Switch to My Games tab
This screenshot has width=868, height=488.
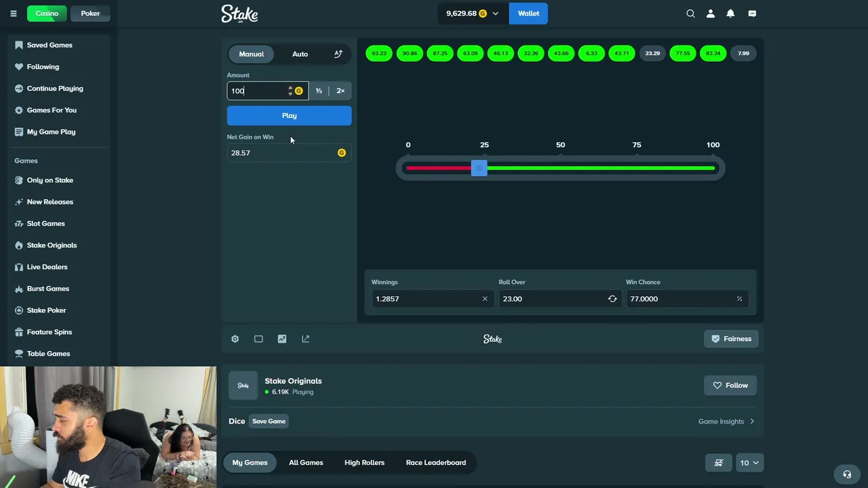click(250, 463)
